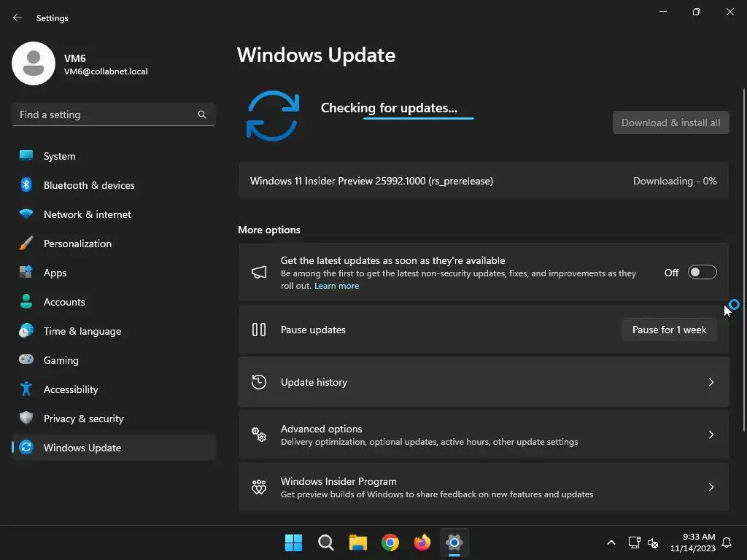The image size is (747, 560).
Task: Click the Accessibility figure icon
Action: coord(26,389)
